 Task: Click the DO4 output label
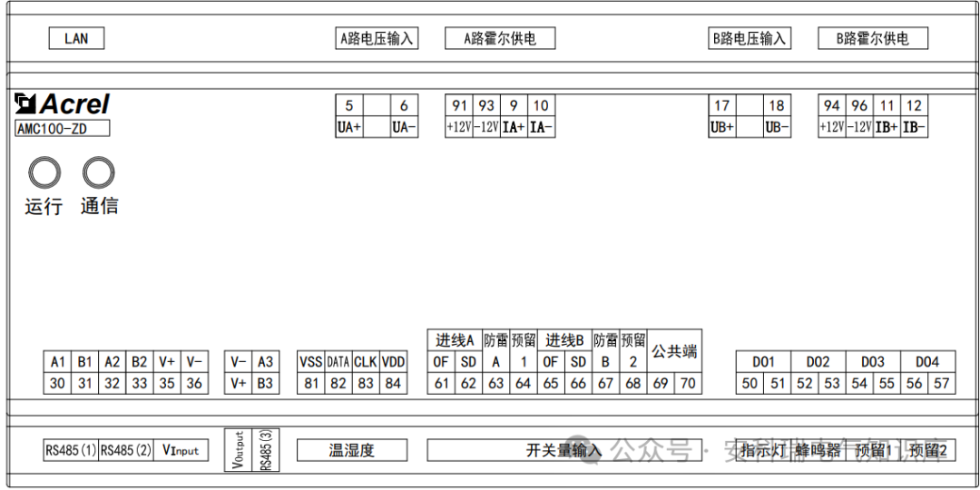coord(928,361)
